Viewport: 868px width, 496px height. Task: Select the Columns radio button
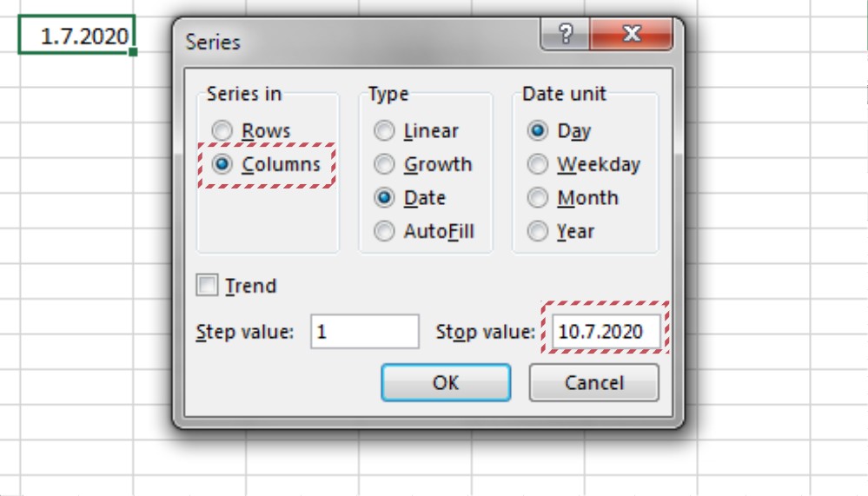click(x=223, y=165)
